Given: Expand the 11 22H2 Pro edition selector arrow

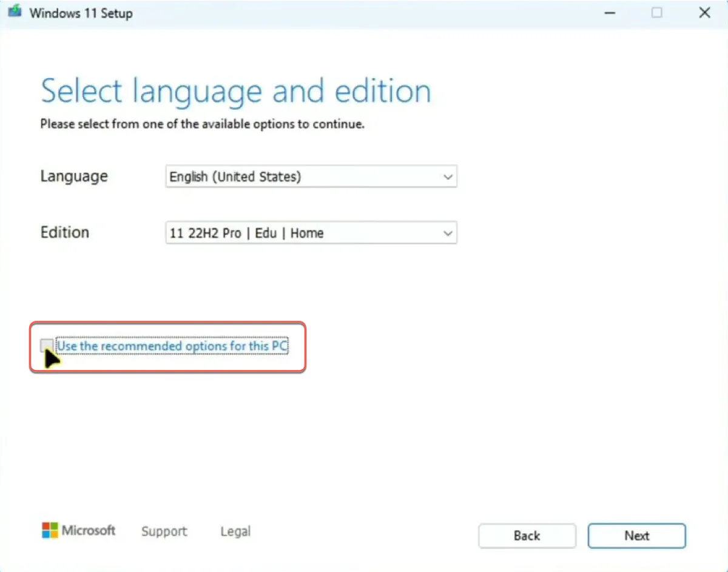Looking at the screenshot, I should click(448, 233).
